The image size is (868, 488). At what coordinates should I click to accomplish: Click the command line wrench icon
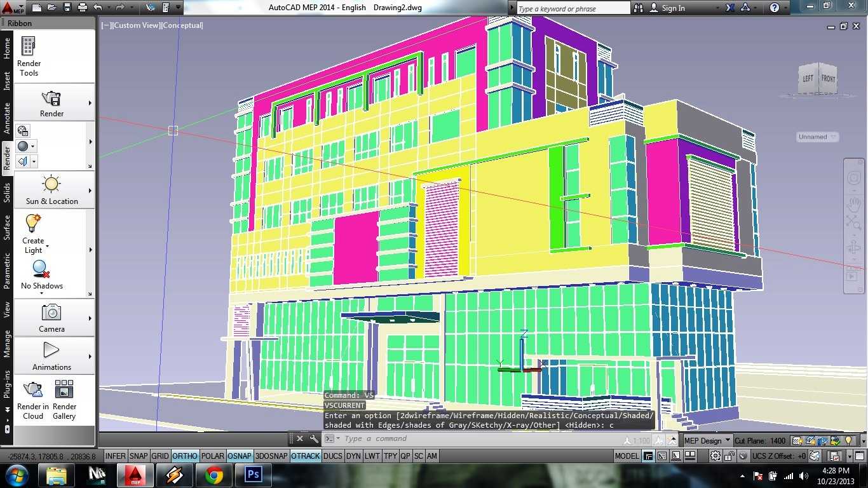[314, 438]
